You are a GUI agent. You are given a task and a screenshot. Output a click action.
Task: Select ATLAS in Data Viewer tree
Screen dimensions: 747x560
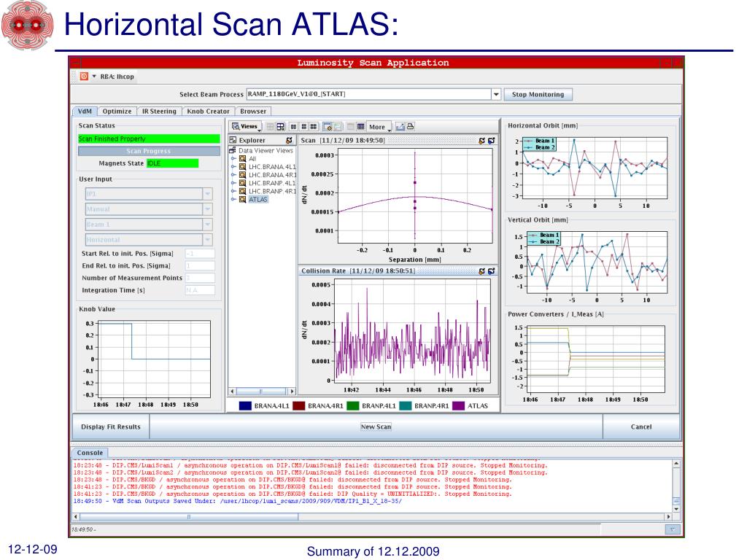point(258,199)
